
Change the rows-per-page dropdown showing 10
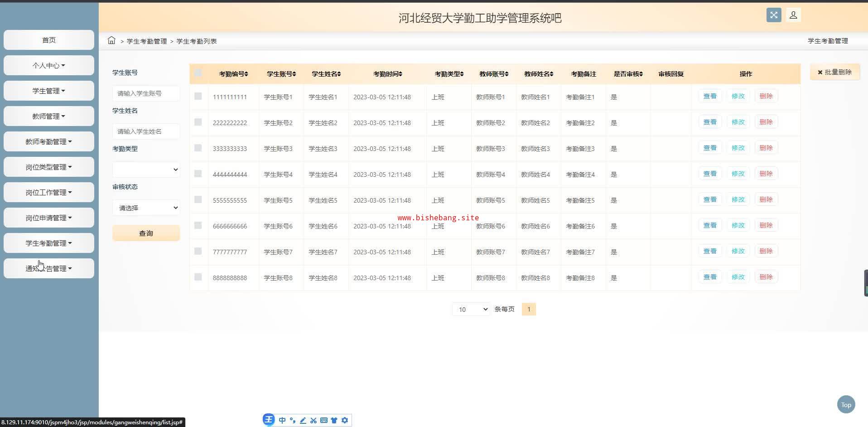[x=471, y=309]
